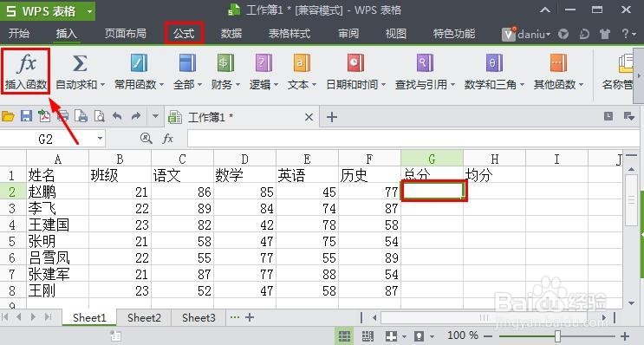Select the column G header
This screenshot has width=644, height=345.
[432, 159]
